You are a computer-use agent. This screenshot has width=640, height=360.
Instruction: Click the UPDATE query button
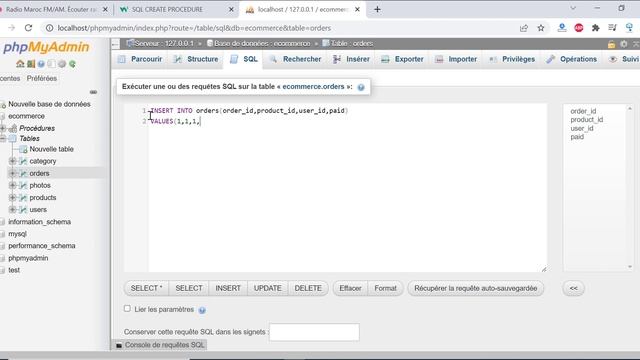[x=267, y=289]
